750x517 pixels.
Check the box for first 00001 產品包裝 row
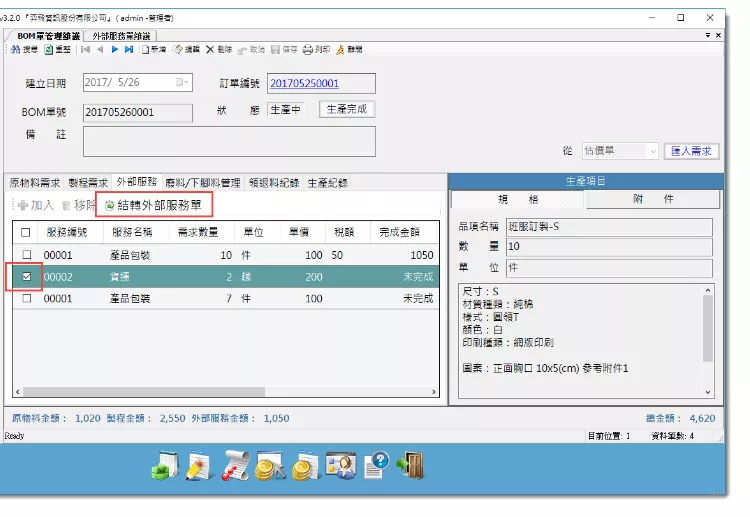(x=26, y=255)
